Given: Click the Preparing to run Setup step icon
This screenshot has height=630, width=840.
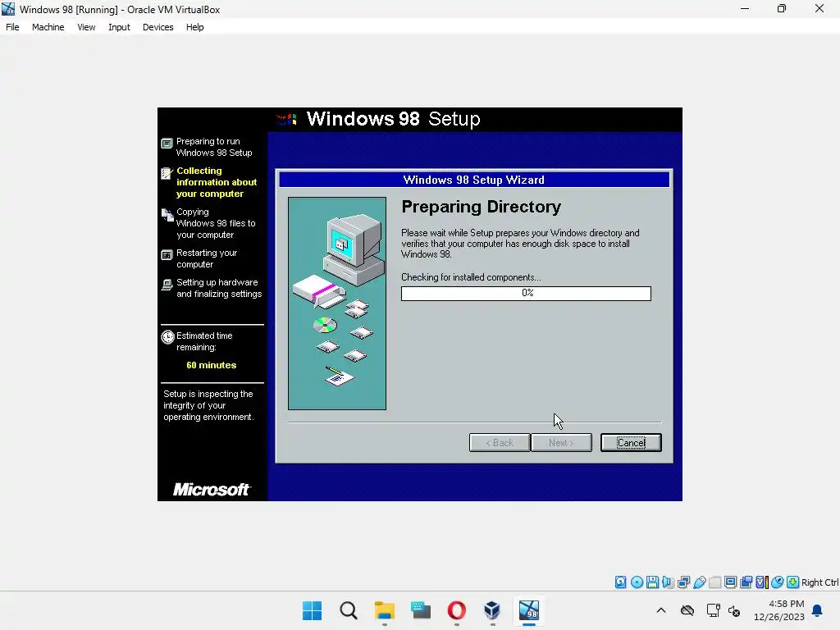Looking at the screenshot, I should click(167, 143).
